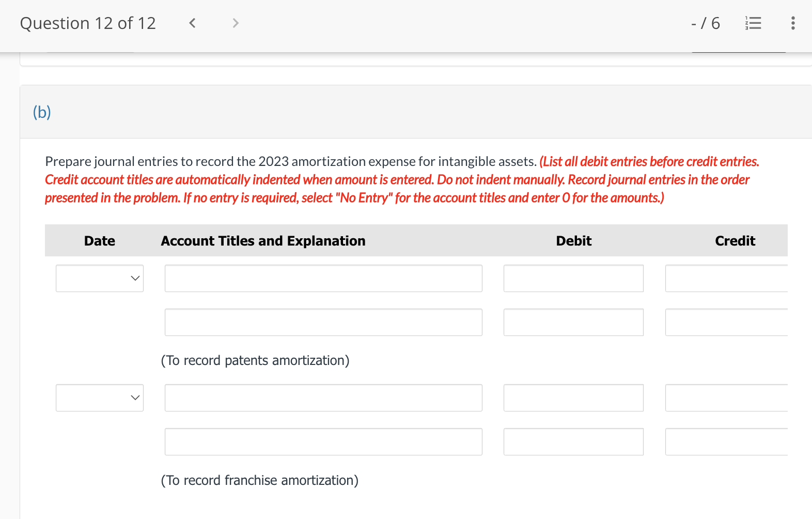Click second credit field for patents entry

726,322
